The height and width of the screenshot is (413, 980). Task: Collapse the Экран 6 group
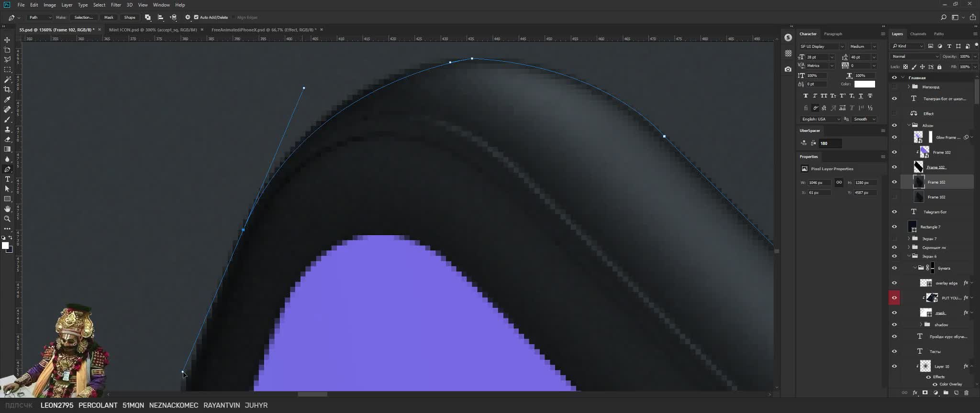909,256
